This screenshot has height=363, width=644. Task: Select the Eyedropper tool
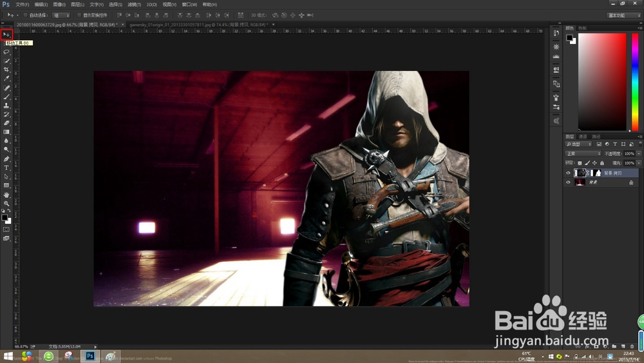6,78
